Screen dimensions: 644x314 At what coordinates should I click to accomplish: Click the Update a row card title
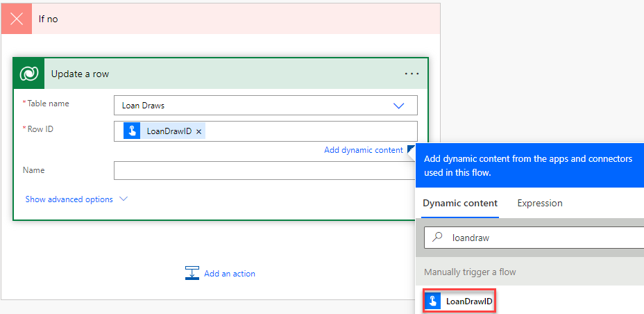tap(80, 74)
